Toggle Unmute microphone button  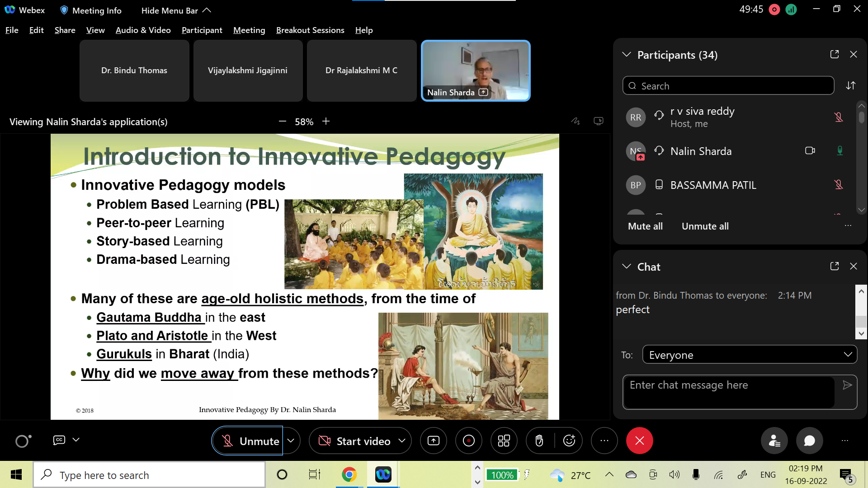coord(248,441)
